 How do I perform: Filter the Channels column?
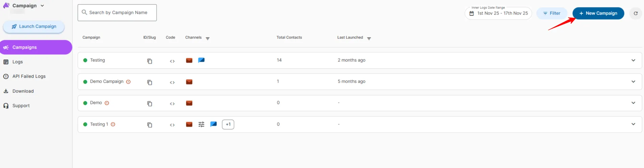click(208, 38)
